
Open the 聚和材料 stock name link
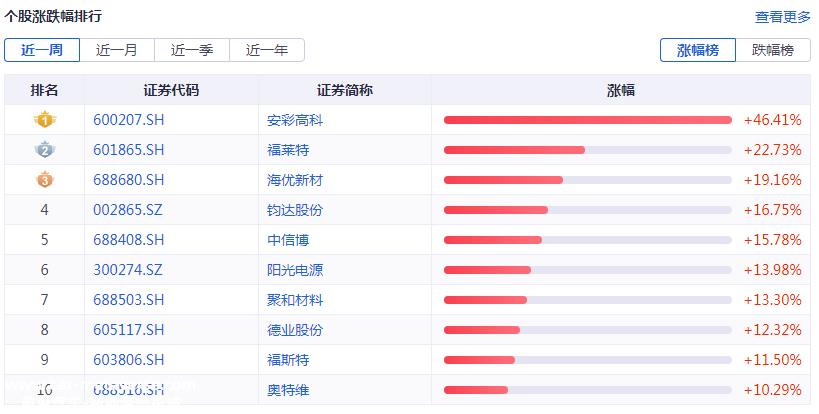click(295, 300)
